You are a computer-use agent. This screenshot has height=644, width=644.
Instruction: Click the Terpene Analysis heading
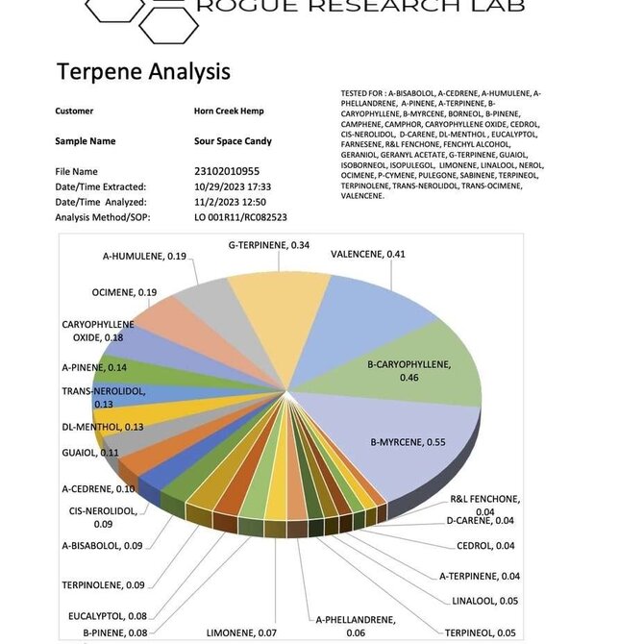(x=143, y=71)
